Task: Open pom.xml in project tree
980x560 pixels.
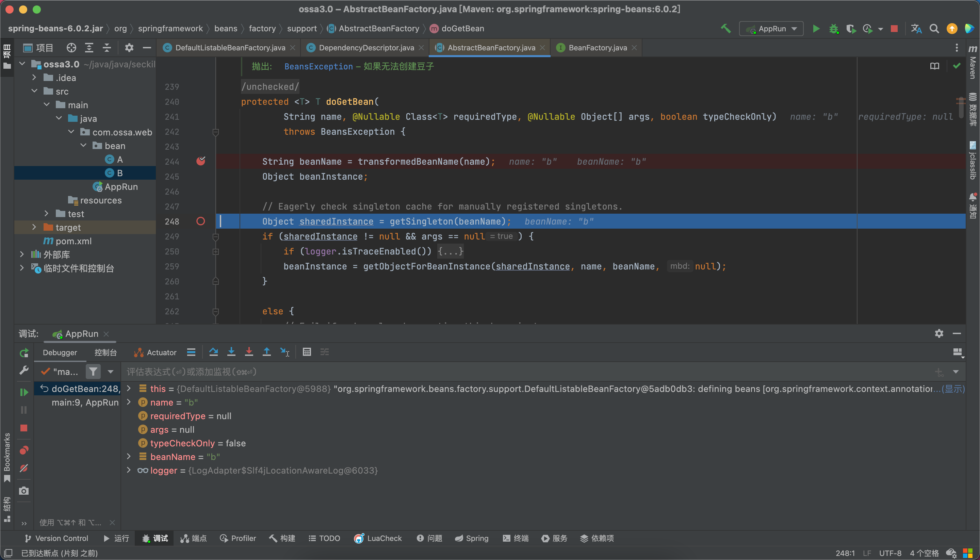Action: coord(73,241)
